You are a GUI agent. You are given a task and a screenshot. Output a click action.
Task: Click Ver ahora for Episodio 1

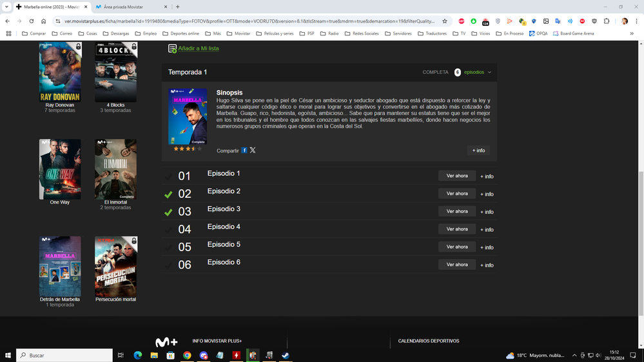point(456,176)
